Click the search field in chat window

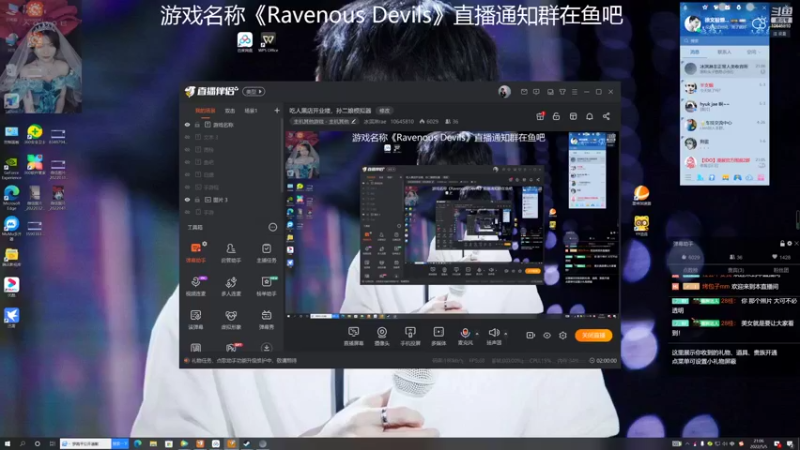tap(724, 40)
